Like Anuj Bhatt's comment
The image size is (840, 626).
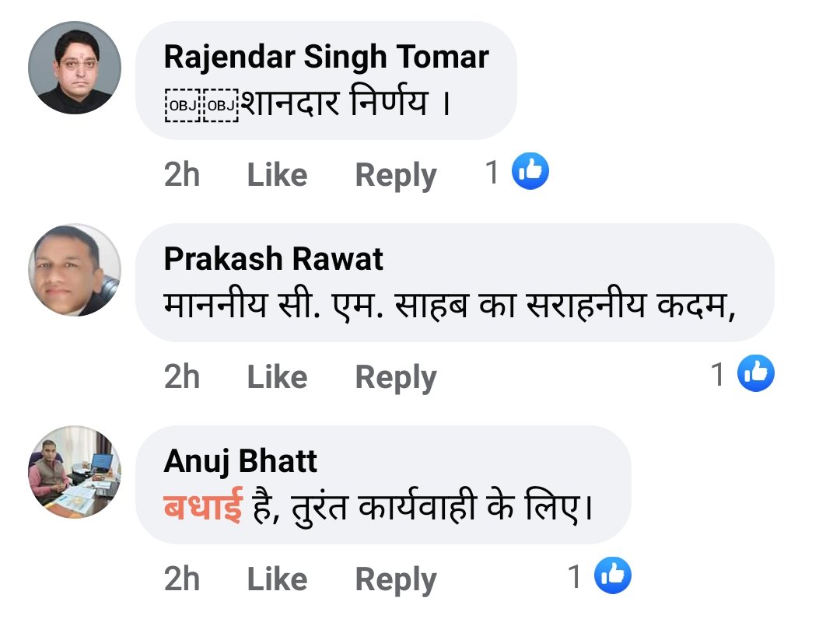[277, 579]
